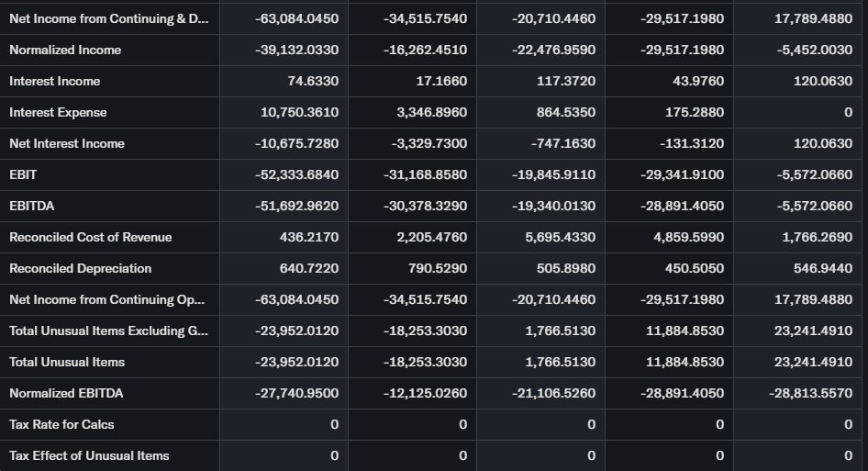This screenshot has width=868, height=471.
Task: Select the Reconciled Depreciation value 546.9440
Action: pyautogui.click(x=823, y=268)
